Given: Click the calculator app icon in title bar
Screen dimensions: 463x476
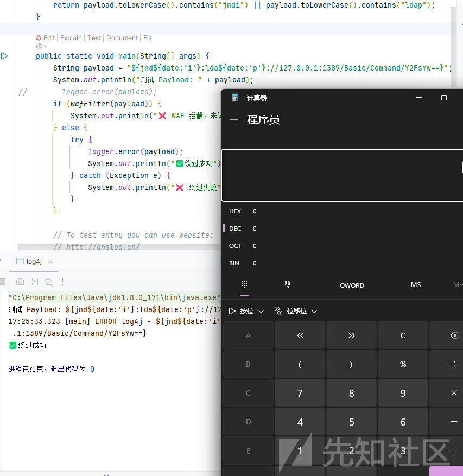Looking at the screenshot, I should click(234, 98).
